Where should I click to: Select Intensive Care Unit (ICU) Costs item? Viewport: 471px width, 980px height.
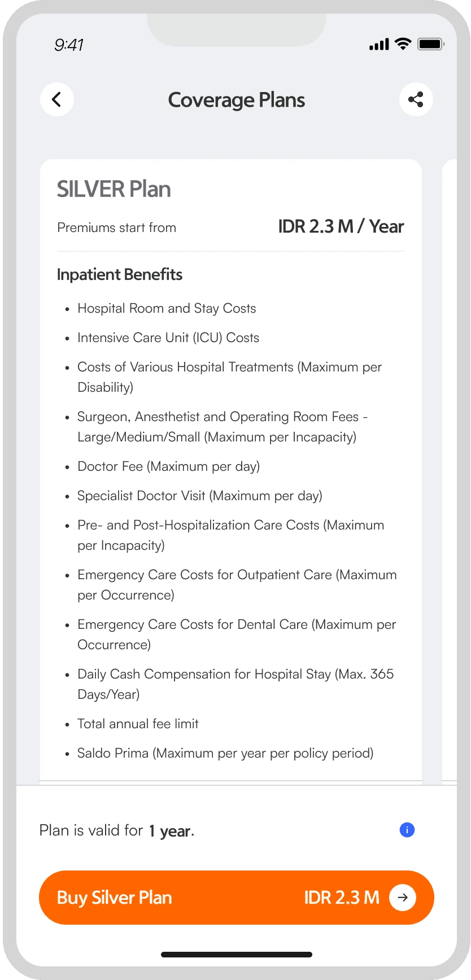168,338
